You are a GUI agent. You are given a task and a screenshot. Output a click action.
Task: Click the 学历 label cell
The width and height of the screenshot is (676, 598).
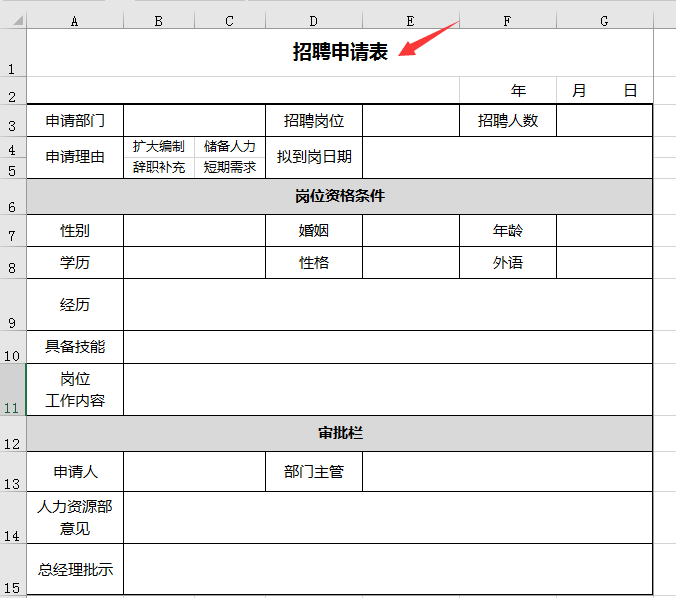[x=75, y=263]
